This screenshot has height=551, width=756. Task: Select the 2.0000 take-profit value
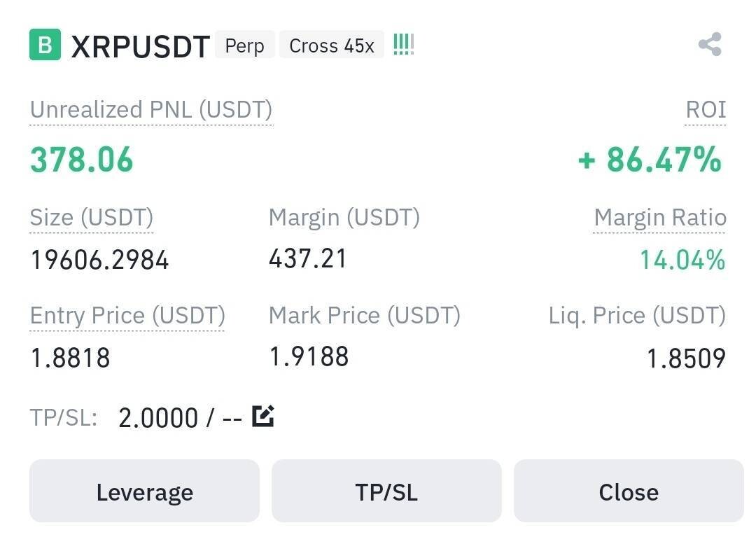(158, 418)
